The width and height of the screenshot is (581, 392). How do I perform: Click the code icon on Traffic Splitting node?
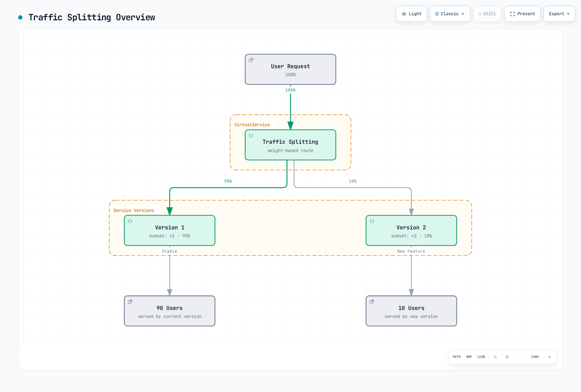251,135
